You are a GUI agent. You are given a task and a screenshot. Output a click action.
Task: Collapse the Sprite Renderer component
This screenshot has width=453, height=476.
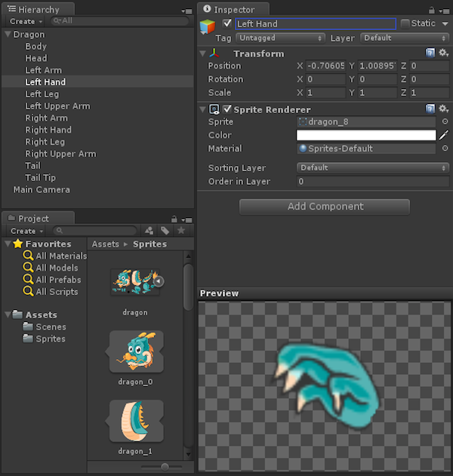202,109
